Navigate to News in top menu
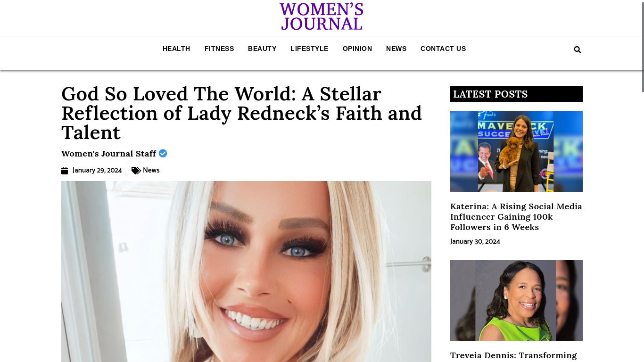 tap(396, 49)
